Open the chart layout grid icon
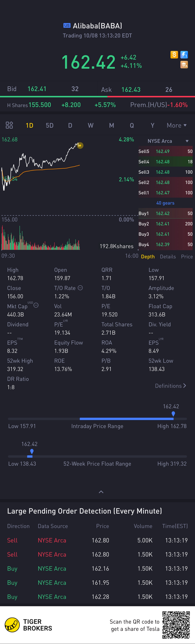Viewport: 195px width, 644px height. coord(9,125)
